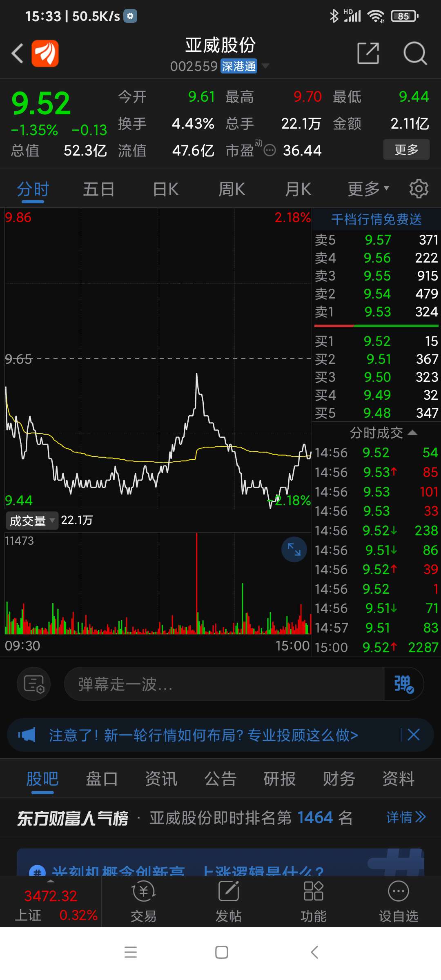Open the 资讯 news tab
Viewport: 441px width, 980px height.
pyautogui.click(x=161, y=779)
